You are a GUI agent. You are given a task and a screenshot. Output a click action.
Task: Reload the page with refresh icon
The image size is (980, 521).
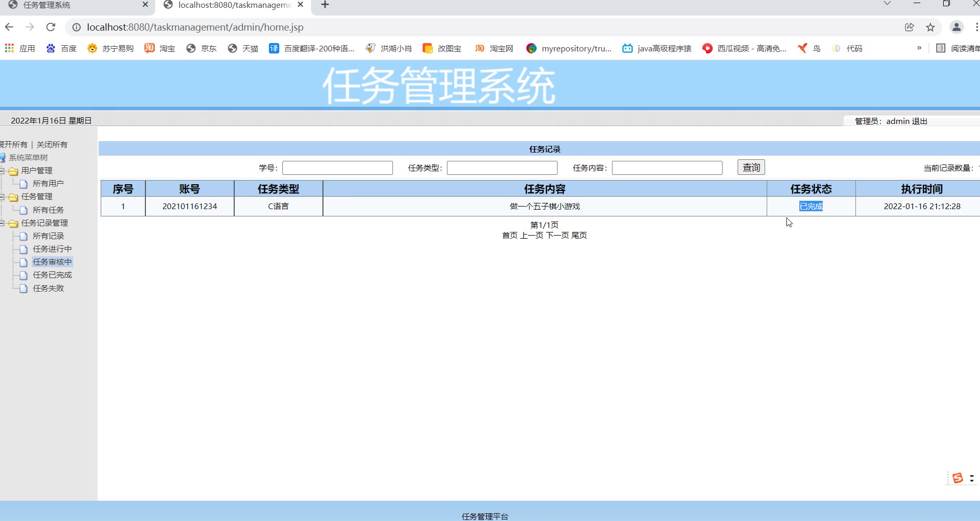[x=50, y=27]
